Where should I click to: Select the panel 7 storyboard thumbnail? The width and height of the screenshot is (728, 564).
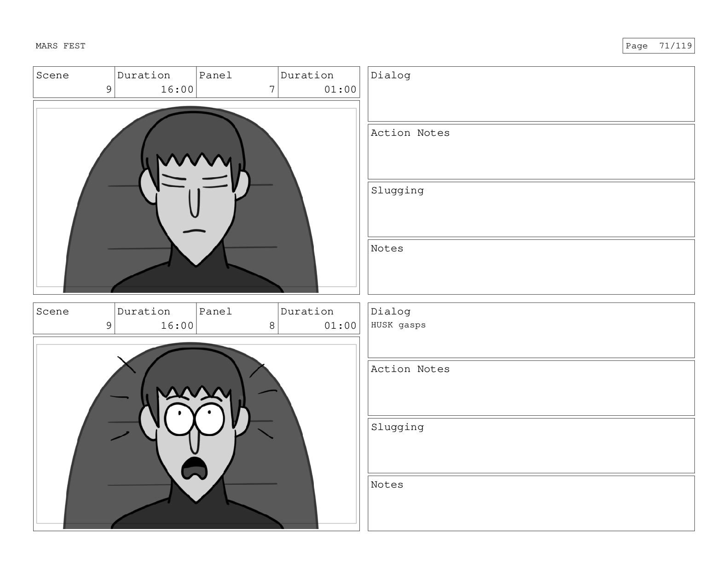[x=196, y=198]
